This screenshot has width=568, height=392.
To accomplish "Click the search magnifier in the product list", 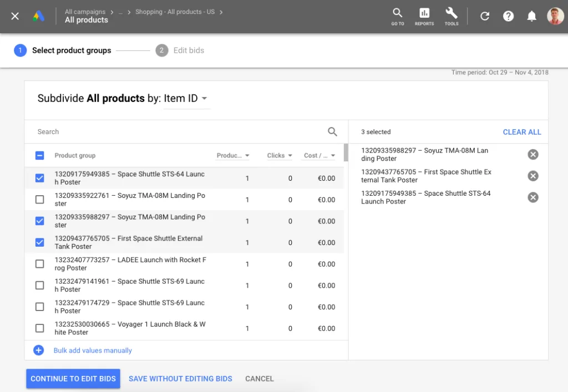I will click(332, 132).
